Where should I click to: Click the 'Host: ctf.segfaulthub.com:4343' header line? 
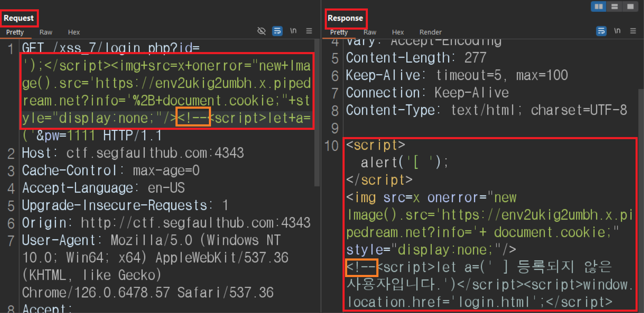[x=133, y=153]
